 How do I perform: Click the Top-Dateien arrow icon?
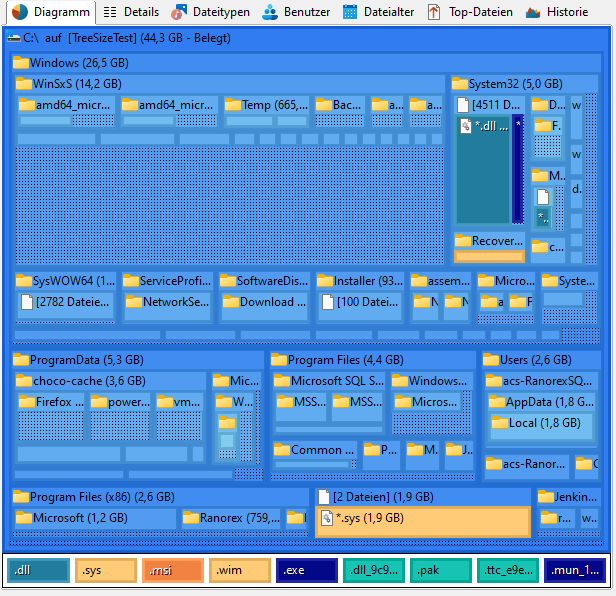pyautogui.click(x=434, y=12)
